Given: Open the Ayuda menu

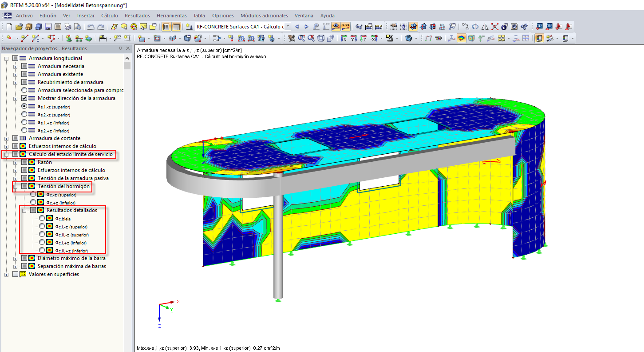Looking at the screenshot, I should [x=328, y=16].
